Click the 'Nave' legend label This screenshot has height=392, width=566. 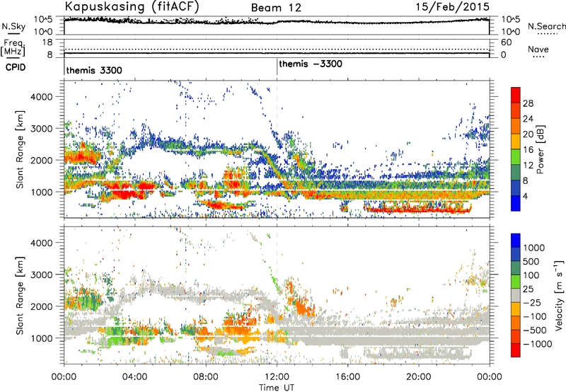click(x=538, y=49)
